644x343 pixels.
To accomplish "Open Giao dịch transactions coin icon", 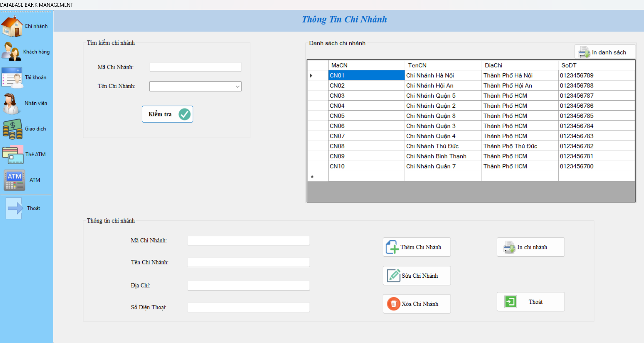I will tap(12, 129).
